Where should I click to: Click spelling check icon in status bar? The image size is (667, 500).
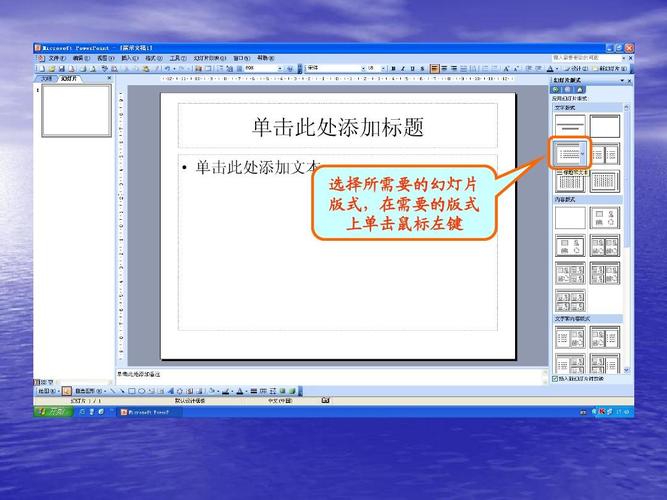point(325,400)
